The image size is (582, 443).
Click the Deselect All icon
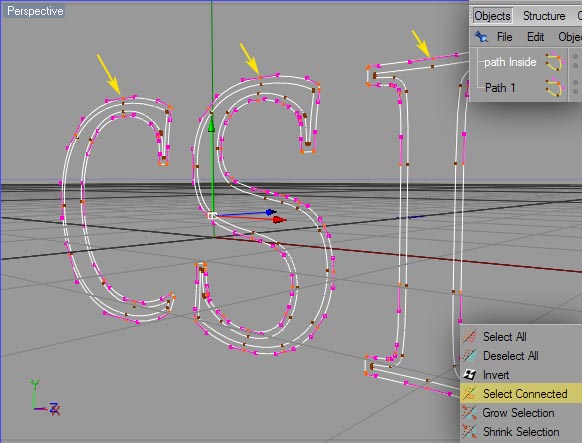(x=470, y=355)
